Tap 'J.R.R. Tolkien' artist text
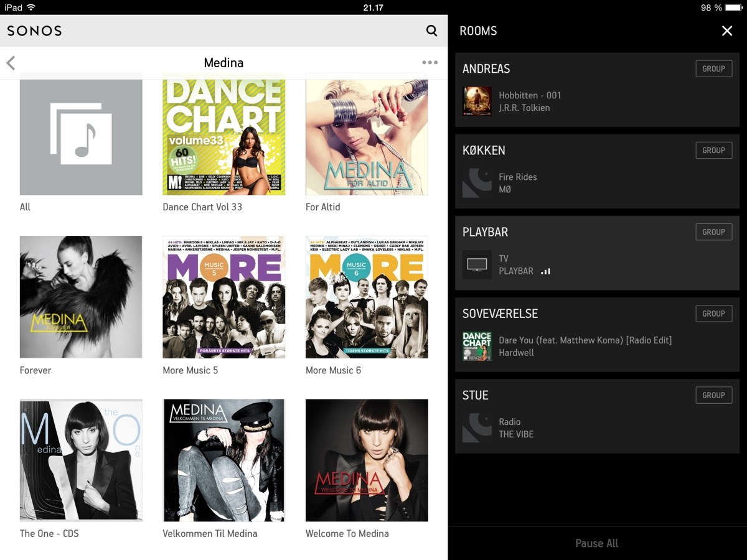The image size is (747, 560). pyautogui.click(x=524, y=108)
